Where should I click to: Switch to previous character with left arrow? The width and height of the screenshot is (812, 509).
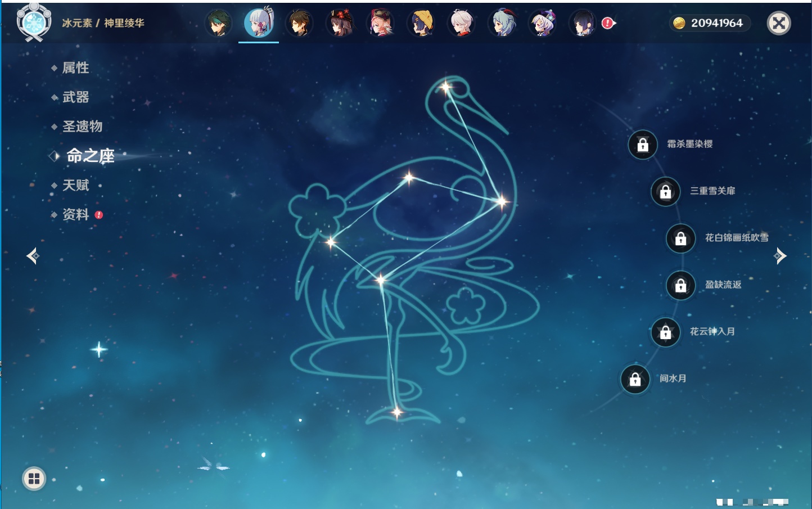(33, 256)
